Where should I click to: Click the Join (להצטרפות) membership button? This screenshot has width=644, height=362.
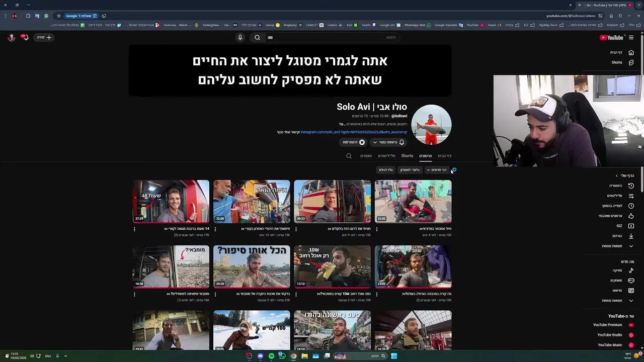pyautogui.click(x=354, y=142)
